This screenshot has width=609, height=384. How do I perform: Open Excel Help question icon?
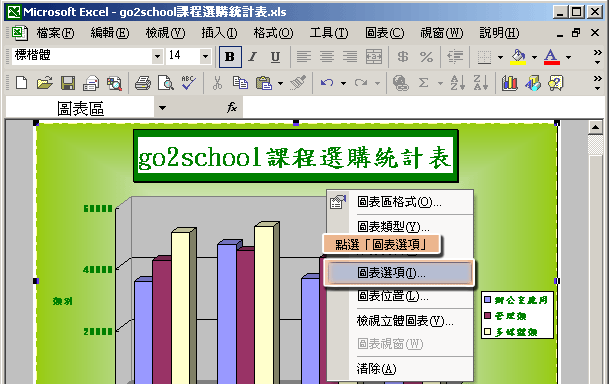pos(555,83)
